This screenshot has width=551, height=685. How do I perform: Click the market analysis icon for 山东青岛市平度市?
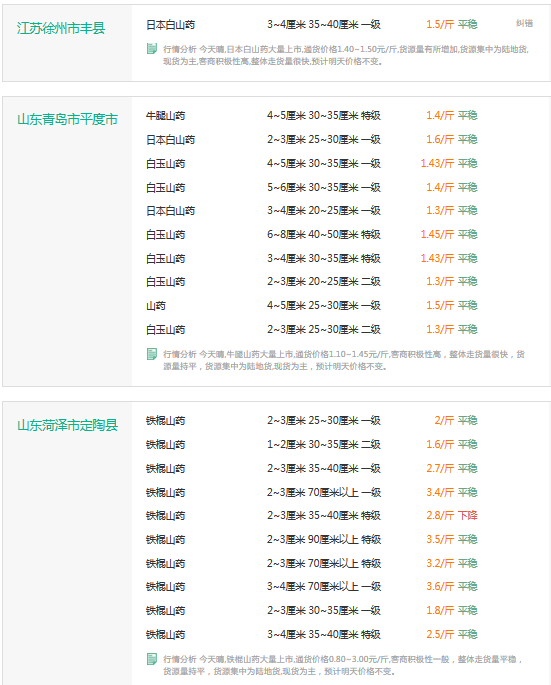152,353
